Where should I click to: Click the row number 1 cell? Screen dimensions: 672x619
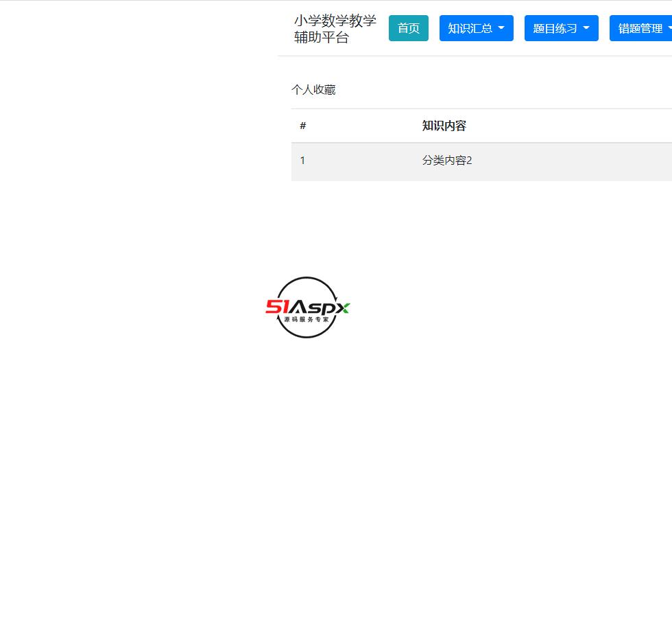point(302,161)
